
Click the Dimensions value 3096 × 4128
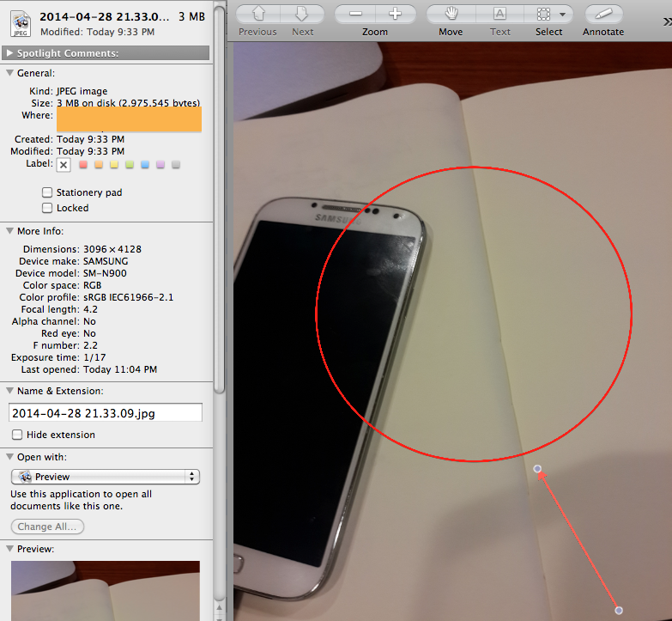112,249
